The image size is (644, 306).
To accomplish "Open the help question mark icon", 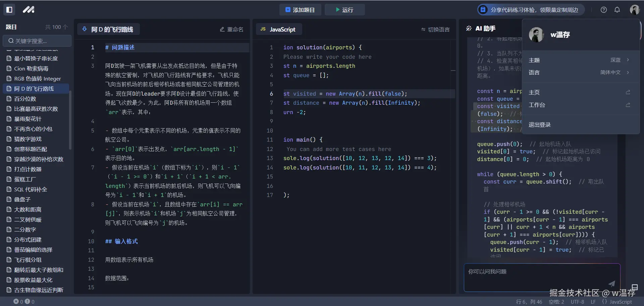I will [604, 10].
